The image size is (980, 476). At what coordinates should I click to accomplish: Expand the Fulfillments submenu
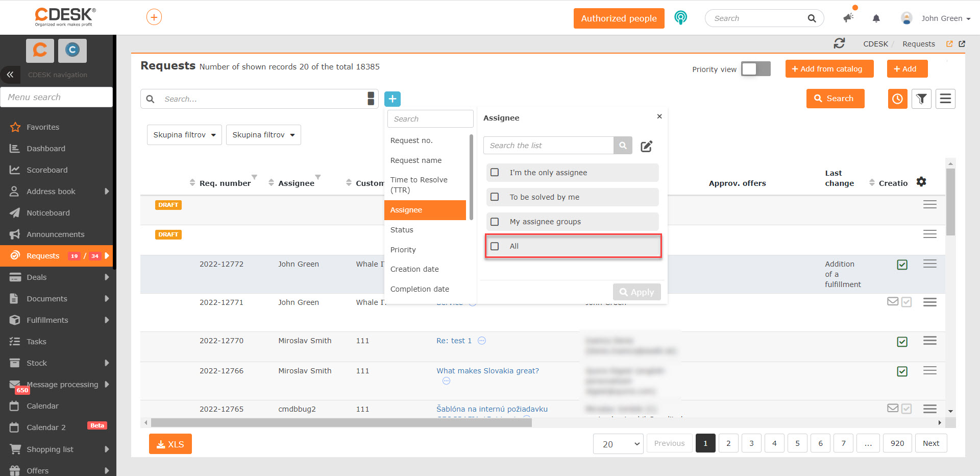click(107, 320)
